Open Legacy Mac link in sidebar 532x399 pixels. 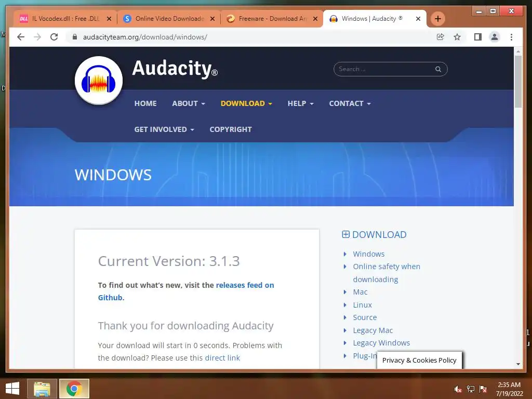pyautogui.click(x=373, y=330)
